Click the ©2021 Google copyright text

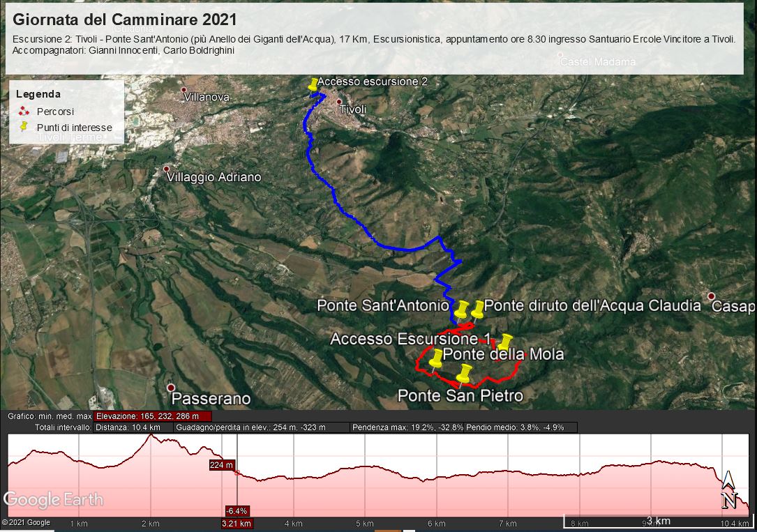(26, 522)
